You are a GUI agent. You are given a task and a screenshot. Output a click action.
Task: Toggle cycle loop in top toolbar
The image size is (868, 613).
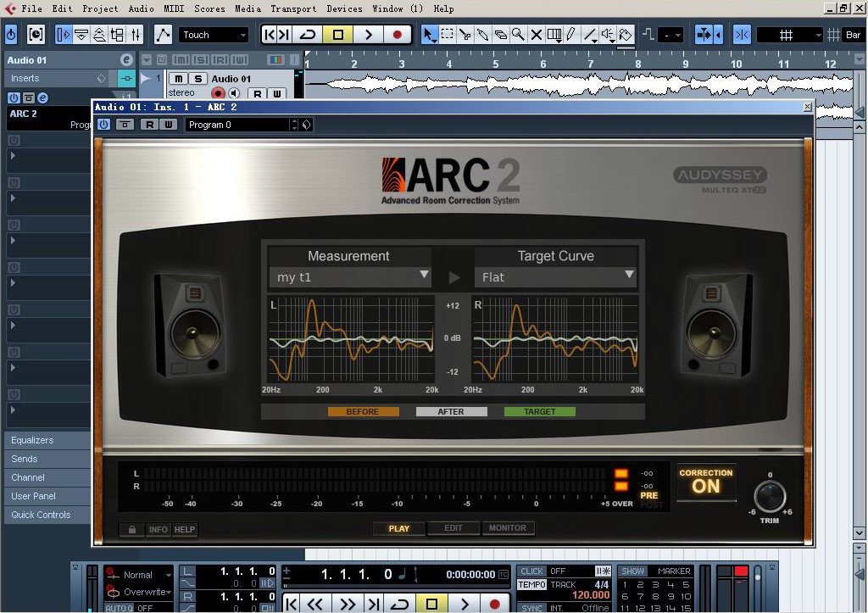pos(307,34)
